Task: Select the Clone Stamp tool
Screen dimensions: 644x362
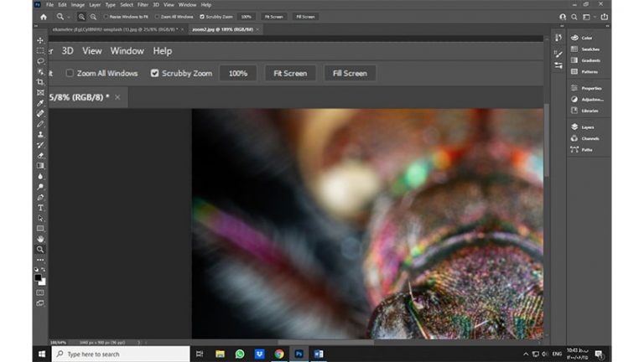Action: click(40, 134)
